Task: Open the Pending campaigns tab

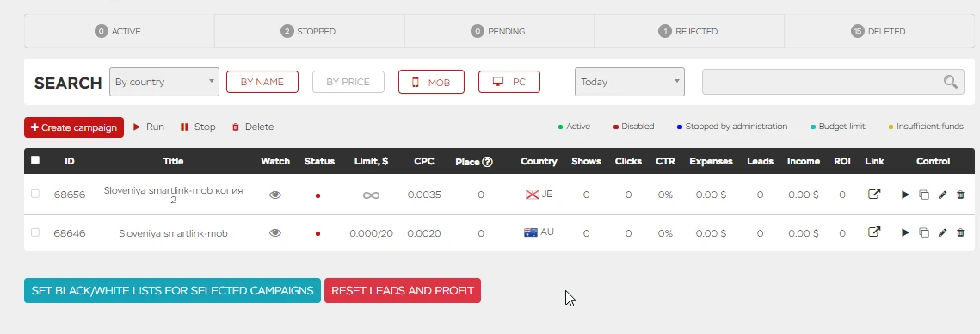Action: click(x=499, y=31)
